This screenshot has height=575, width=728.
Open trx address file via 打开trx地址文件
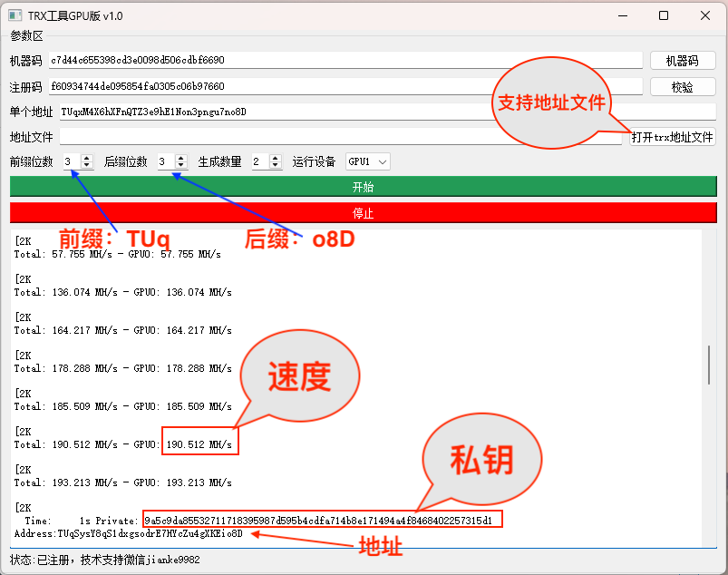(x=673, y=137)
